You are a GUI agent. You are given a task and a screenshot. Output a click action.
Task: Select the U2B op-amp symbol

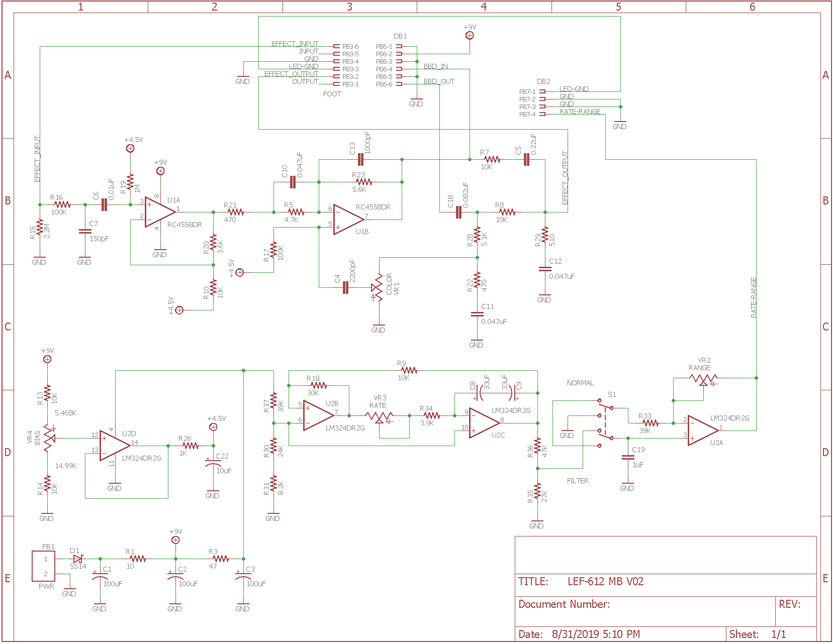[319, 415]
